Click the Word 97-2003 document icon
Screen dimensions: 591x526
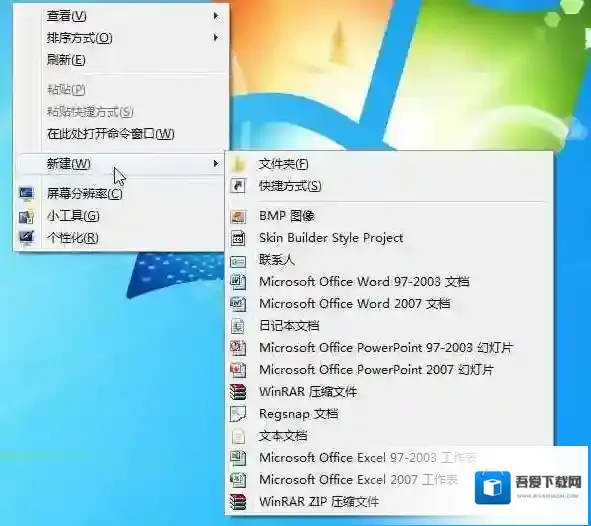pyautogui.click(x=238, y=282)
